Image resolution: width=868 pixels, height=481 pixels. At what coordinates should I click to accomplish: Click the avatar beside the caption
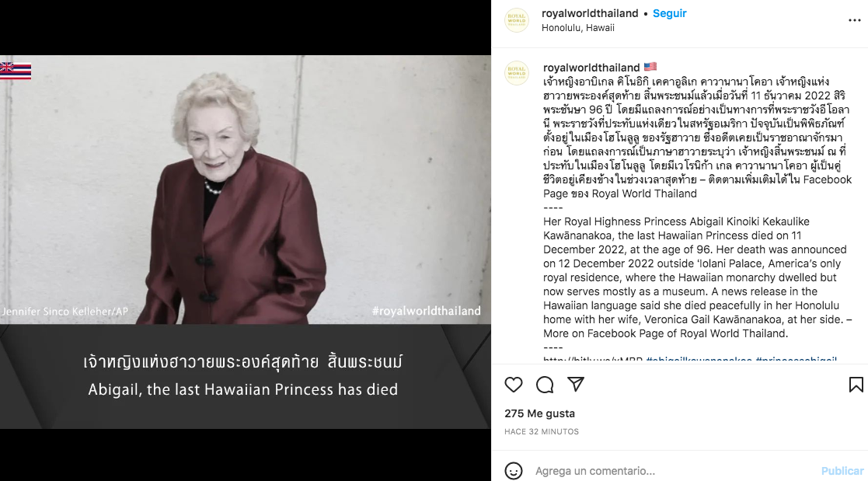[x=517, y=72]
